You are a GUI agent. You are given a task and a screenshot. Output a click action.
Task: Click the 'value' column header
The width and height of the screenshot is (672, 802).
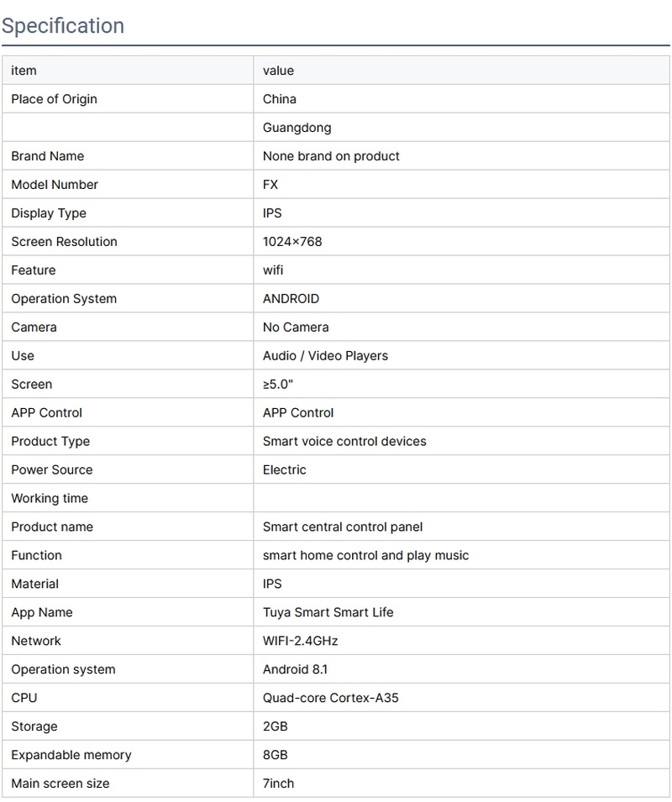click(x=278, y=71)
